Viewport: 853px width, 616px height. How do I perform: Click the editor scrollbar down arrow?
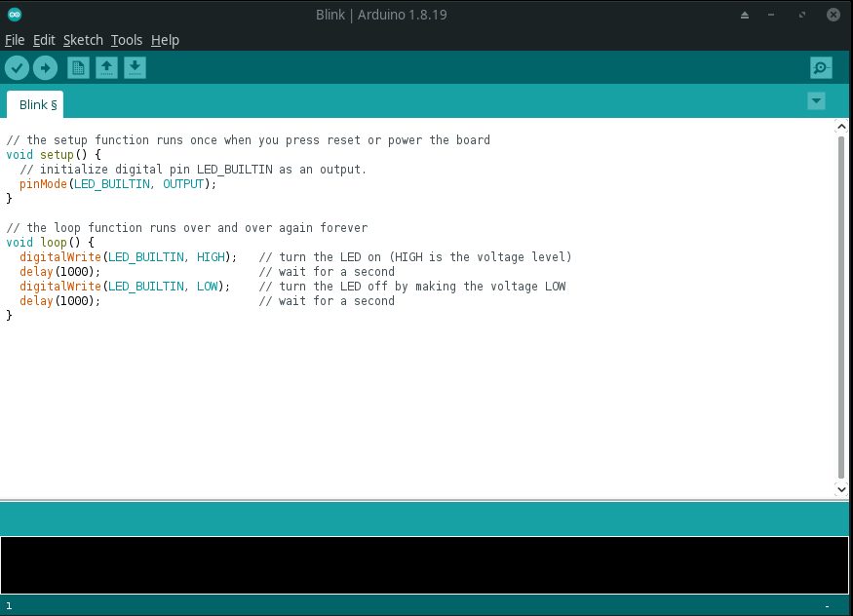(841, 489)
